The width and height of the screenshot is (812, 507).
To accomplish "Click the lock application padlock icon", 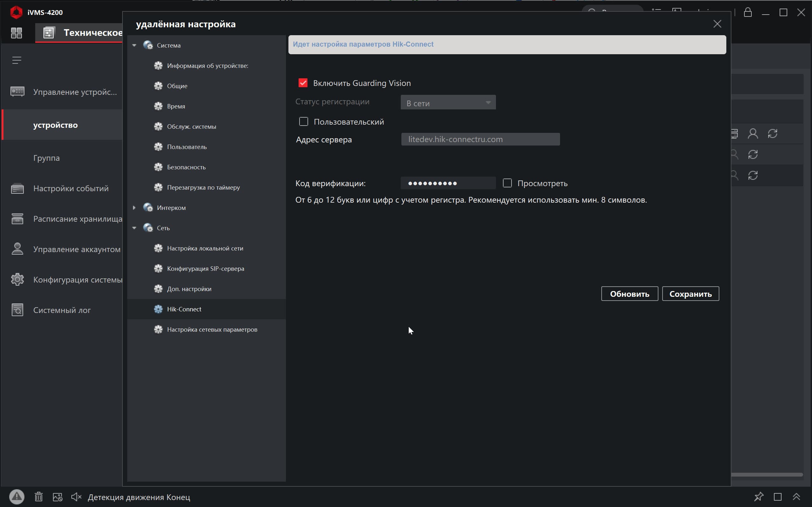I will point(748,13).
